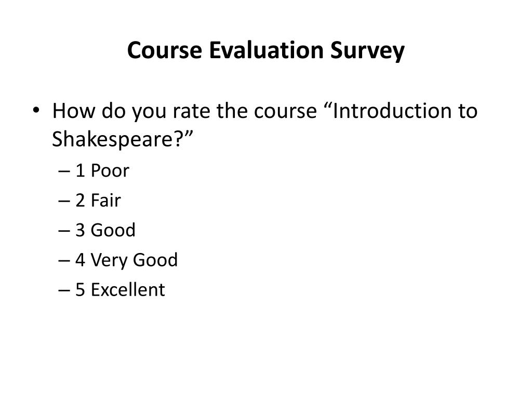
Task: Select the word Survey in the title
Action: 367,51
